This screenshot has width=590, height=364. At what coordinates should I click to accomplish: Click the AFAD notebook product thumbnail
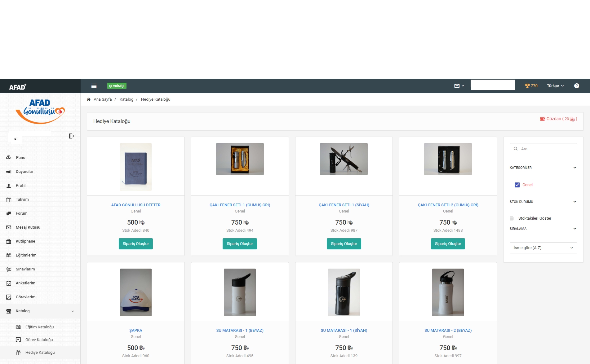(x=136, y=167)
